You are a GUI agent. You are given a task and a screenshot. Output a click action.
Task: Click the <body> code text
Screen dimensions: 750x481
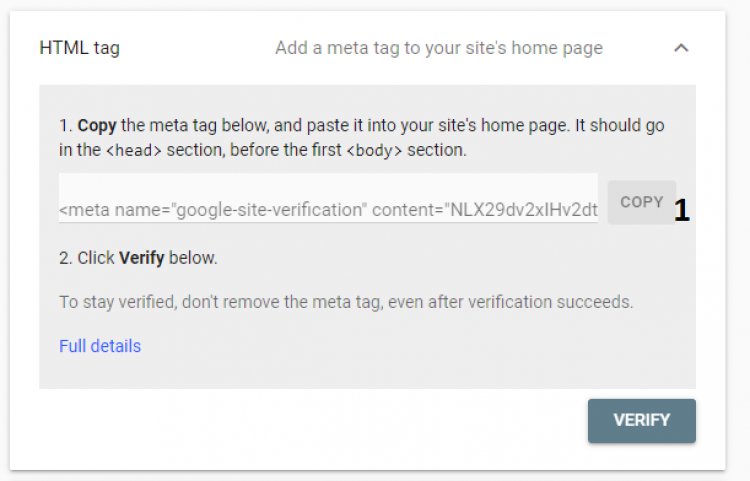point(374,150)
